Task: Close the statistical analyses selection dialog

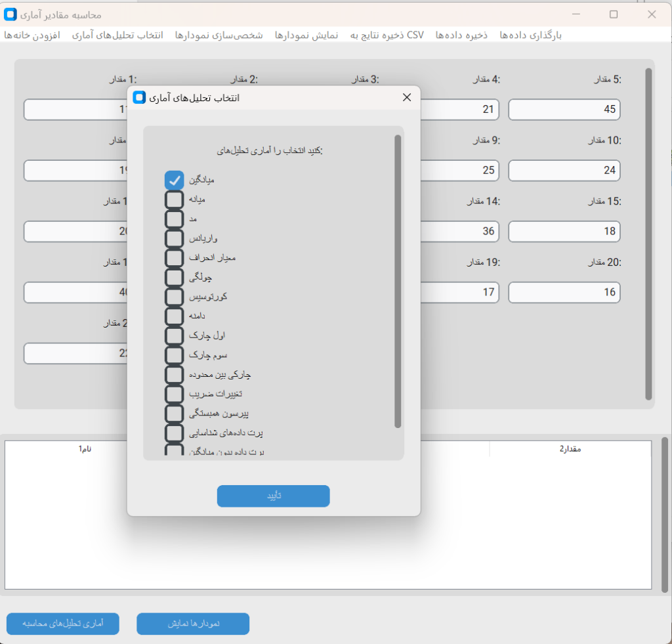Action: click(x=406, y=98)
